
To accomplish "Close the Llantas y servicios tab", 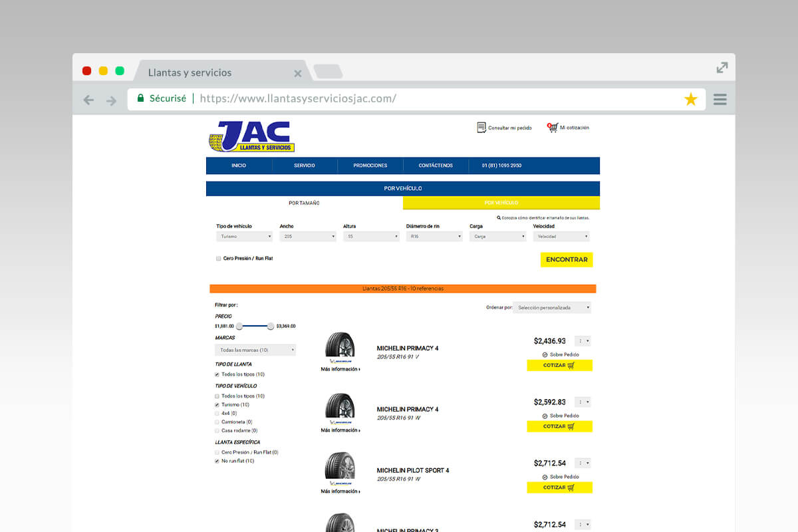I will coord(298,73).
